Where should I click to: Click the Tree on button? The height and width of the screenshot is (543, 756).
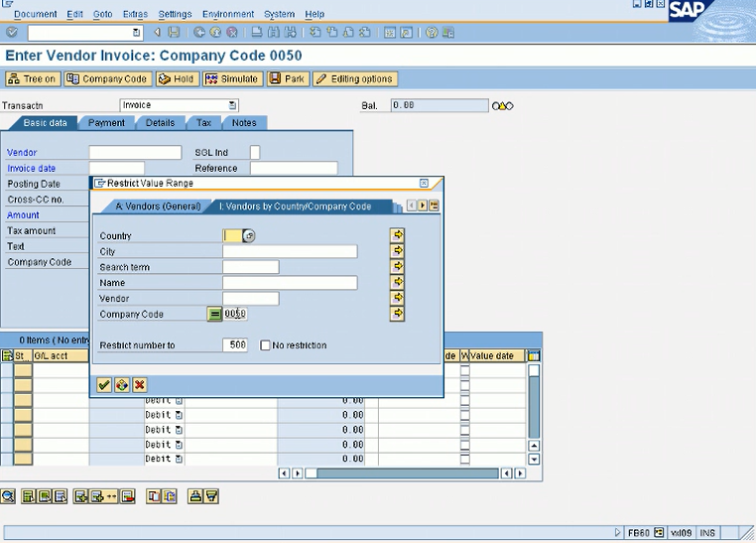[33, 78]
